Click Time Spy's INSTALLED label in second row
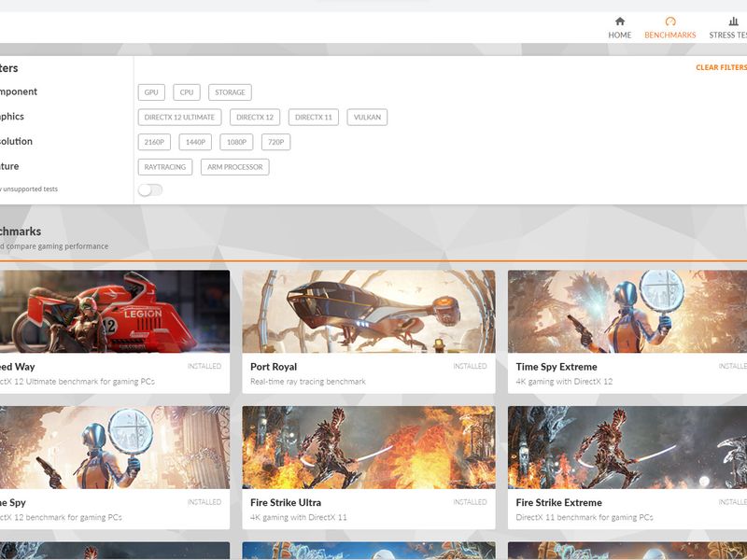The image size is (747, 560). 204,502
